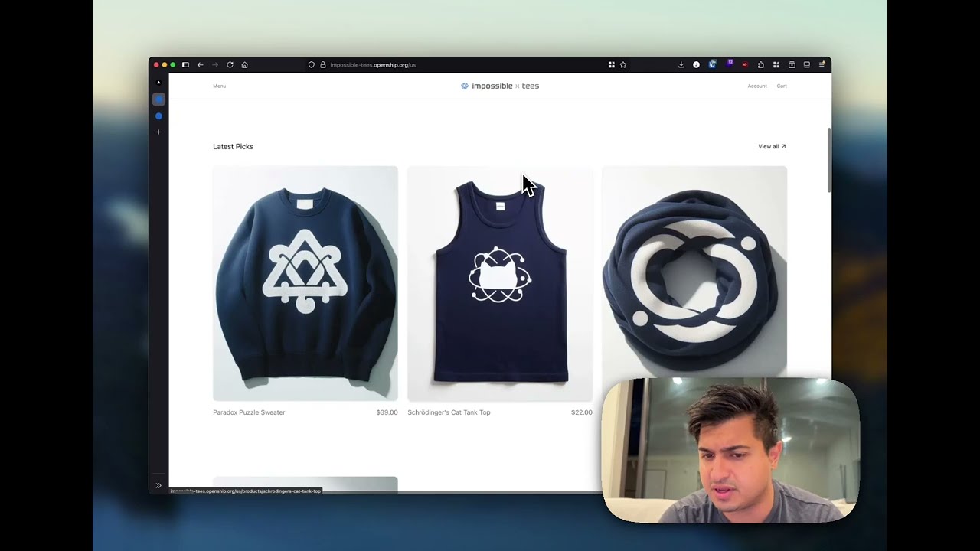Go back using the back arrow

click(201, 65)
